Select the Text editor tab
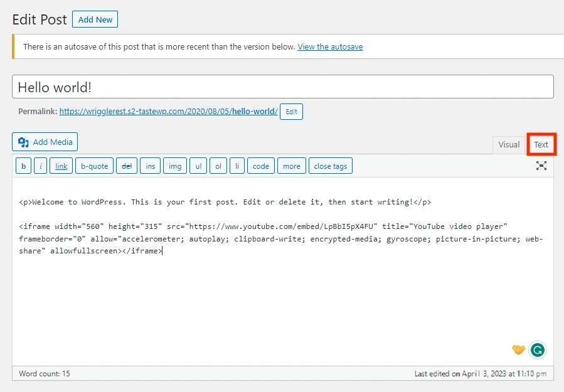The width and height of the screenshot is (564, 392). [x=541, y=144]
